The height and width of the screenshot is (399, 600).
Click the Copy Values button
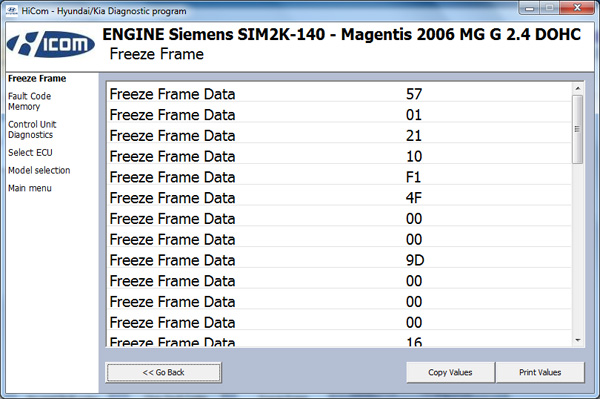coord(450,373)
